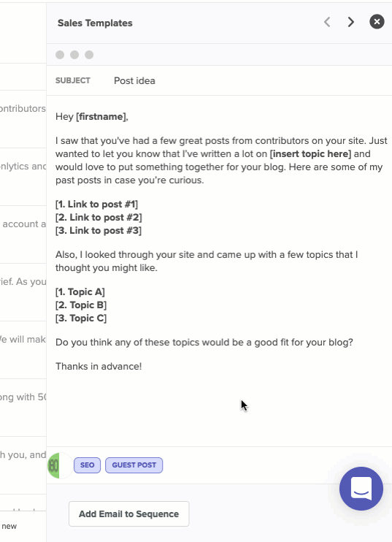The image size is (392, 542).
Task: Click the Thanks in advance line
Action: tap(99, 367)
